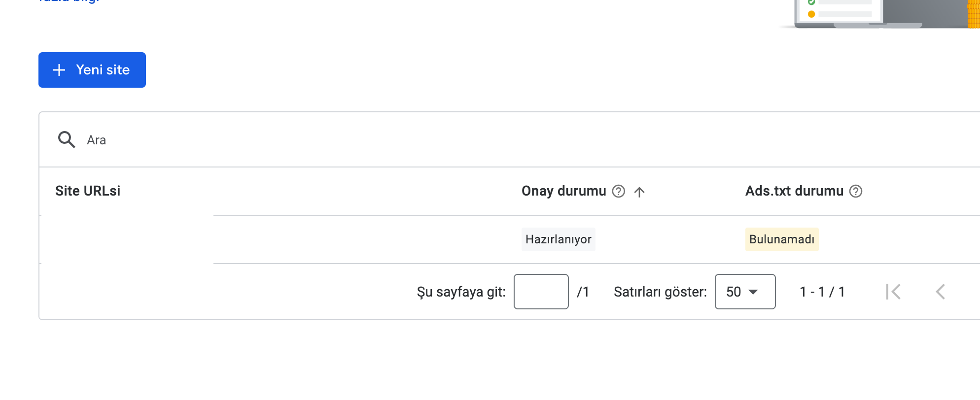Viewport: 980px width, 400px height.
Task: Select the Site URLsi column header
Action: (x=88, y=191)
